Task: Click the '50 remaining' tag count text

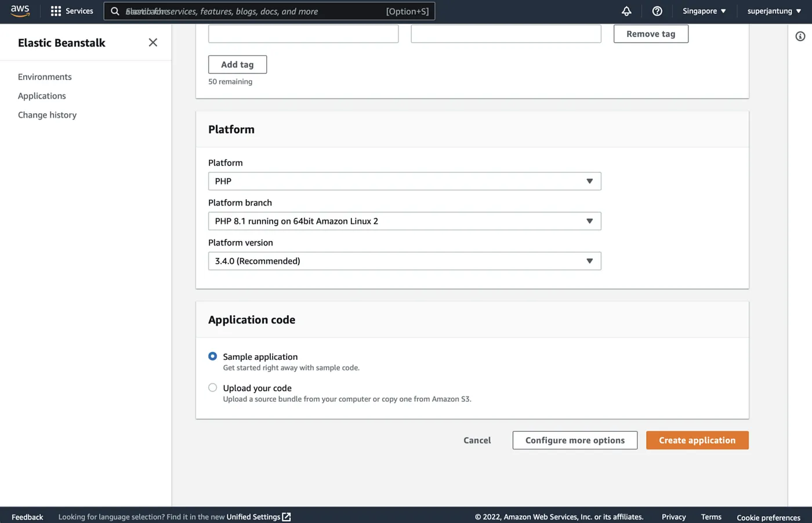Action: click(230, 82)
